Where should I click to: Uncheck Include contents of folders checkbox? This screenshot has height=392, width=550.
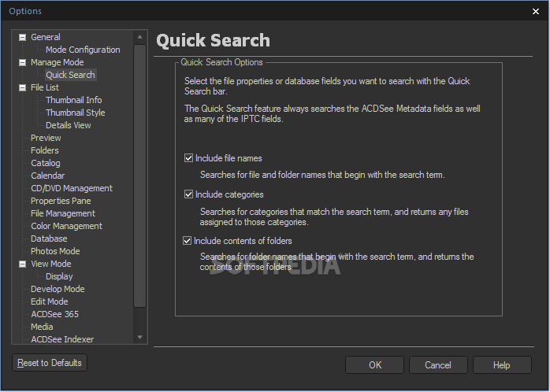tap(188, 241)
